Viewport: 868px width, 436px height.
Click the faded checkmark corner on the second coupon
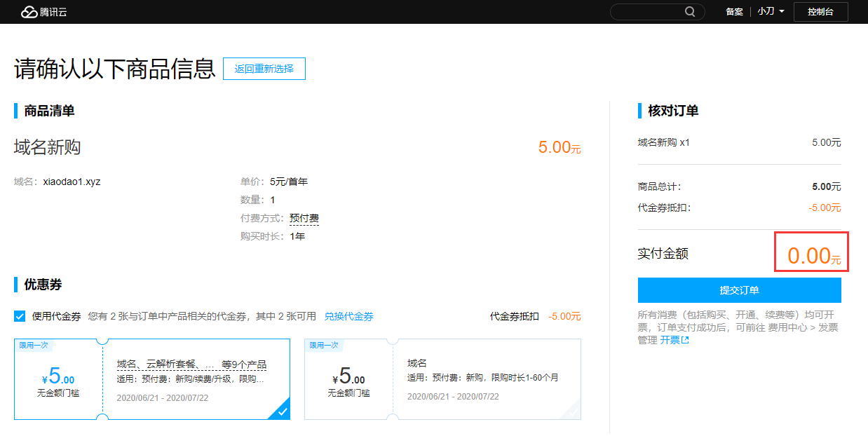click(574, 412)
